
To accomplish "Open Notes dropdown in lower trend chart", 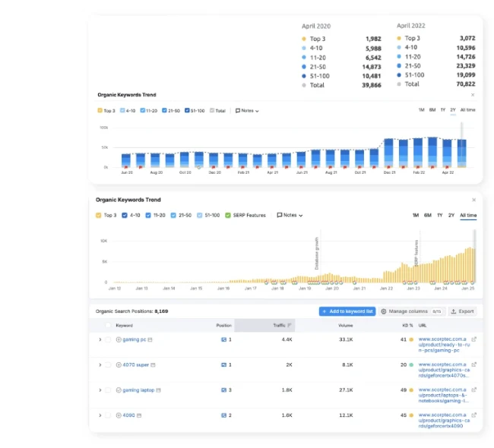I will click(x=290, y=215).
